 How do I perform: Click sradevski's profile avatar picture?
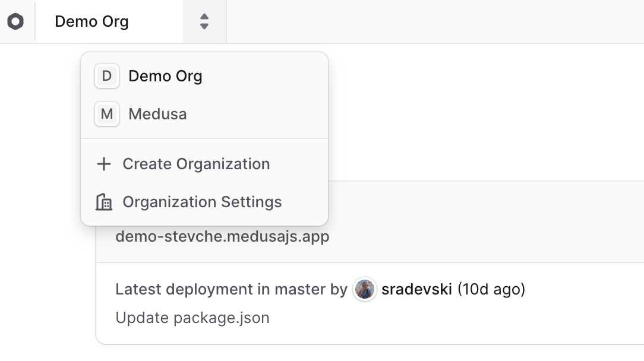tap(364, 289)
